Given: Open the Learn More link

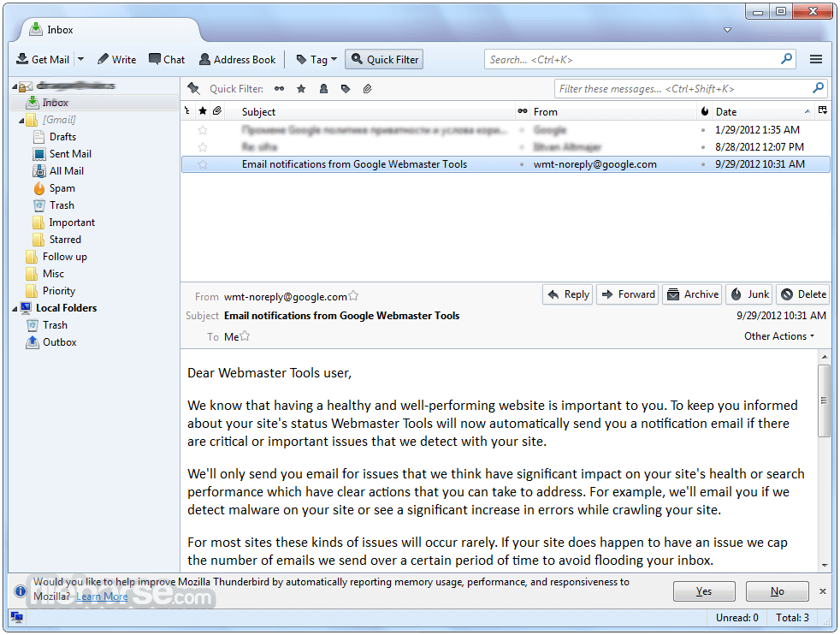Looking at the screenshot, I should click(102, 596).
